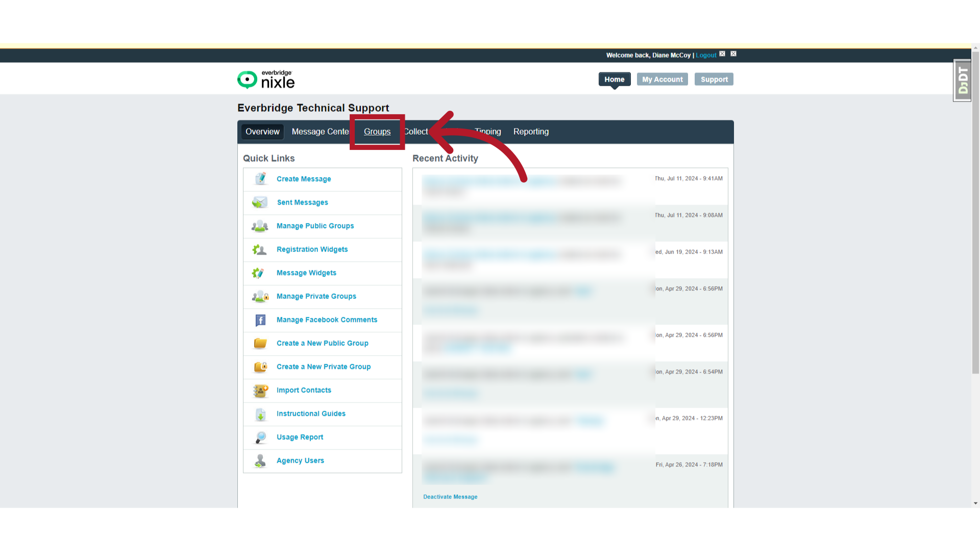
Task: Click the Home button
Action: 615,79
